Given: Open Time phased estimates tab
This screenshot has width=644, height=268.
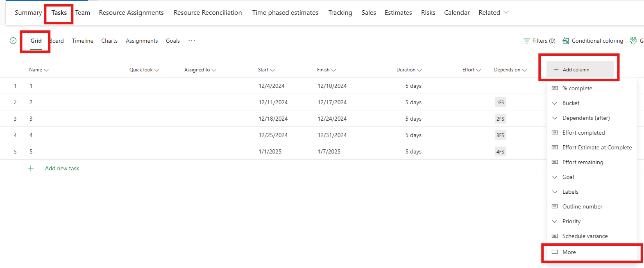Looking at the screenshot, I should coord(285,13).
